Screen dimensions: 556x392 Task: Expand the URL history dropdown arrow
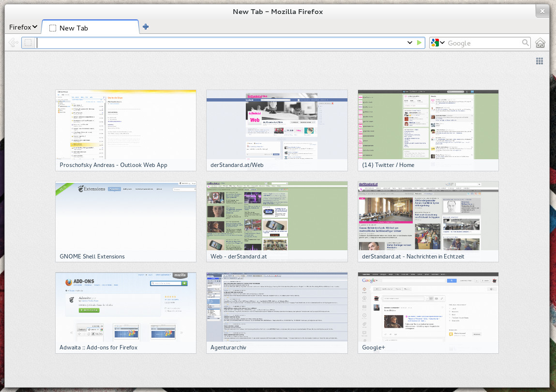pyautogui.click(x=409, y=43)
